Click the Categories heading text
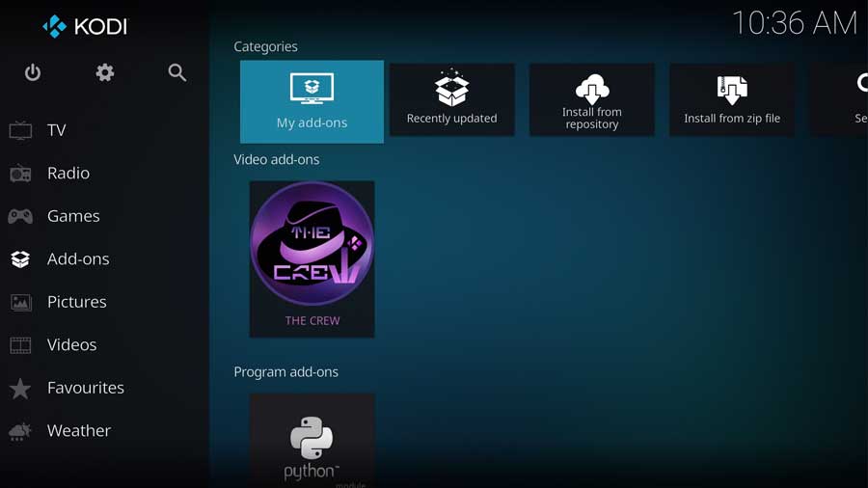Screen dimensions: 868x488 click(266, 46)
